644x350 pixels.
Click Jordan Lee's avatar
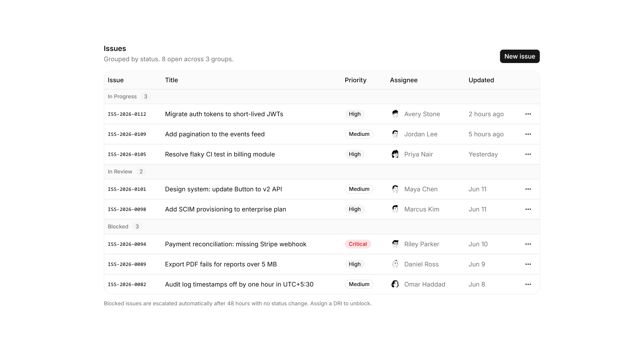tap(395, 134)
